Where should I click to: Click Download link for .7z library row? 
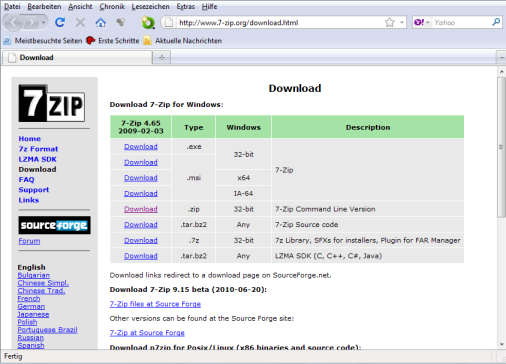coord(141,241)
